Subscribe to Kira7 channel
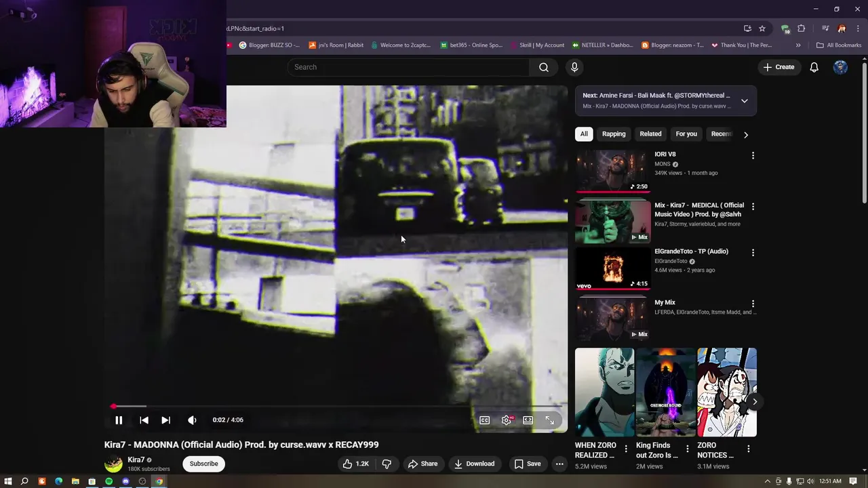868x488 pixels. pos(203,464)
